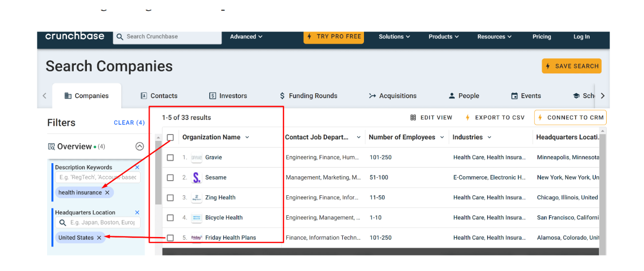This screenshot has width=644, height=271.
Task: Switch to the Companies tab
Action: pyautogui.click(x=86, y=96)
